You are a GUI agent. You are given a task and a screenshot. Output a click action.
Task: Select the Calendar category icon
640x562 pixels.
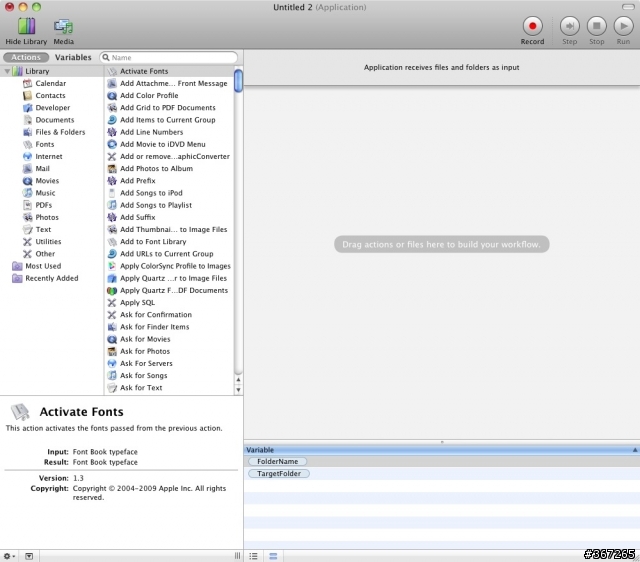[x=27, y=83]
